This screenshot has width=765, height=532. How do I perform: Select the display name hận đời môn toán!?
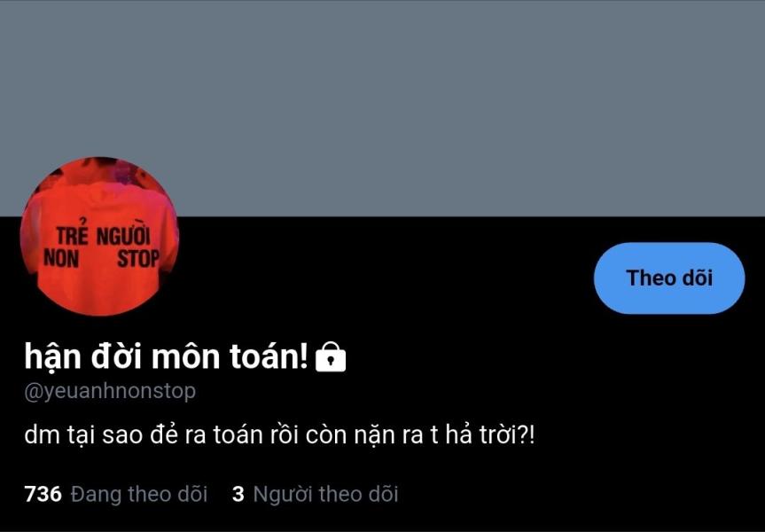click(167, 356)
